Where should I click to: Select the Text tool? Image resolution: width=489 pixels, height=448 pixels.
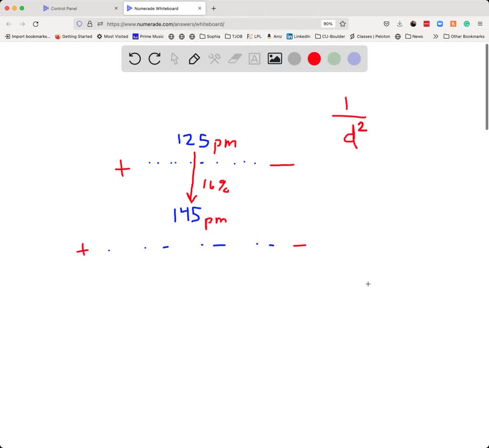click(x=254, y=58)
